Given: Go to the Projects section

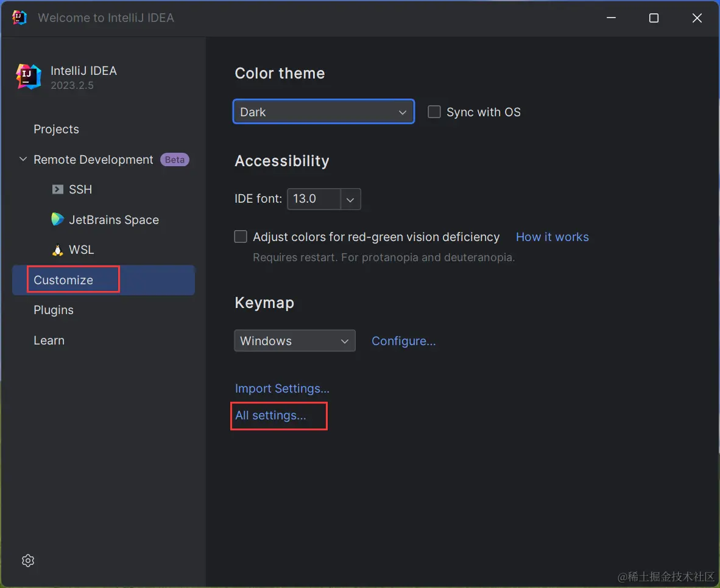Looking at the screenshot, I should 57,129.
